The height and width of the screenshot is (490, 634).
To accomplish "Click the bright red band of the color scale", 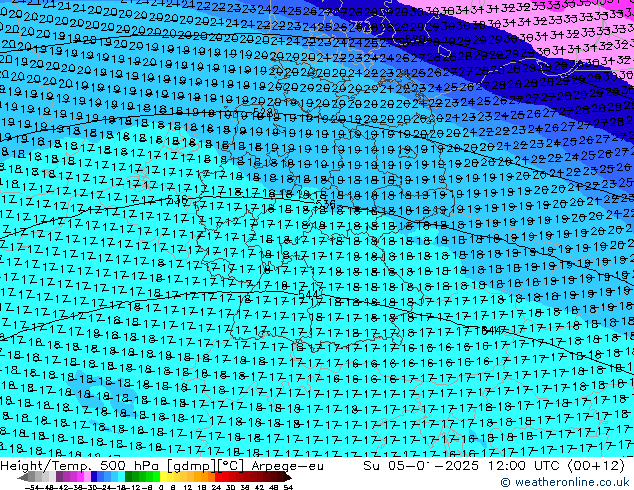I will (221, 477).
